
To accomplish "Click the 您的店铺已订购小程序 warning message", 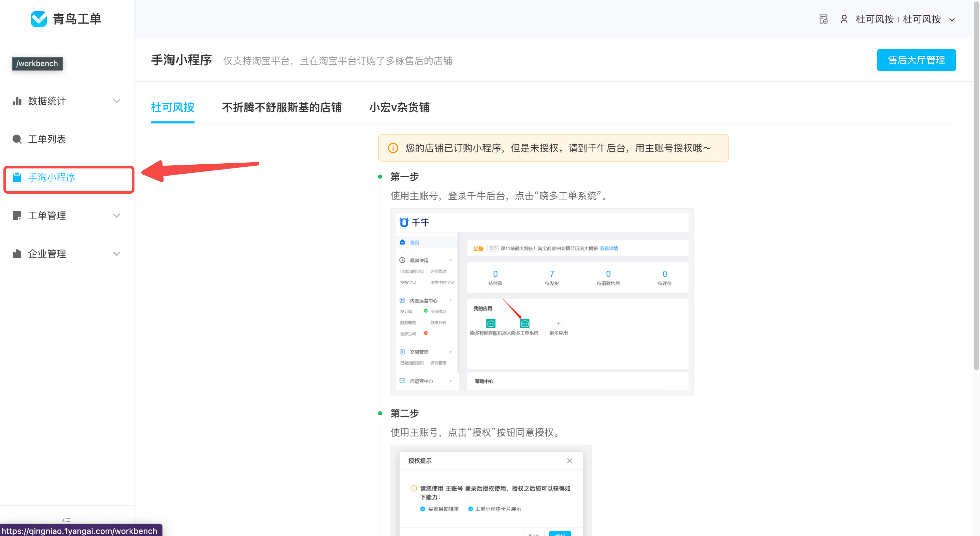I will (558, 148).
